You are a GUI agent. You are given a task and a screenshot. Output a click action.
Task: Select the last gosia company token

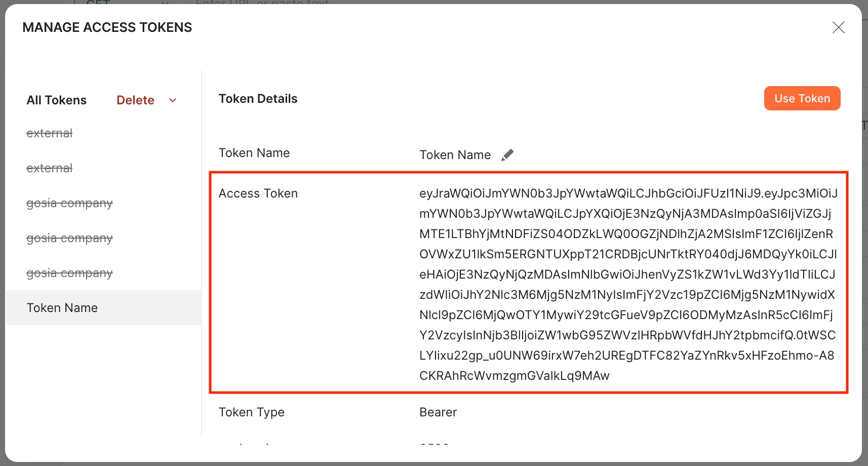click(x=69, y=274)
